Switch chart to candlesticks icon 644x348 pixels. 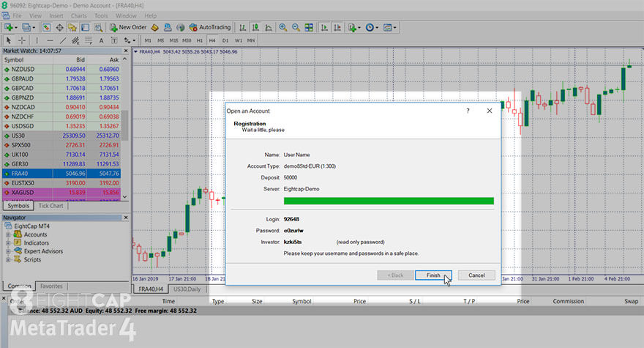coord(255,28)
